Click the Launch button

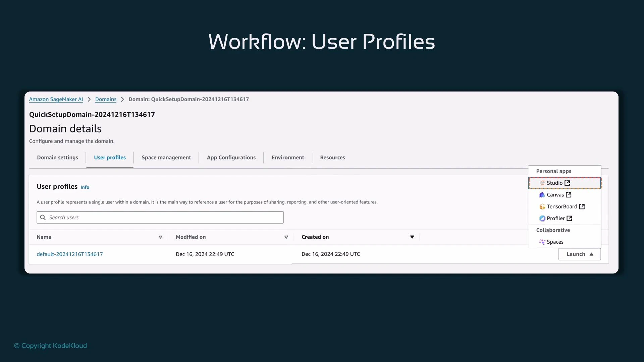(580, 254)
